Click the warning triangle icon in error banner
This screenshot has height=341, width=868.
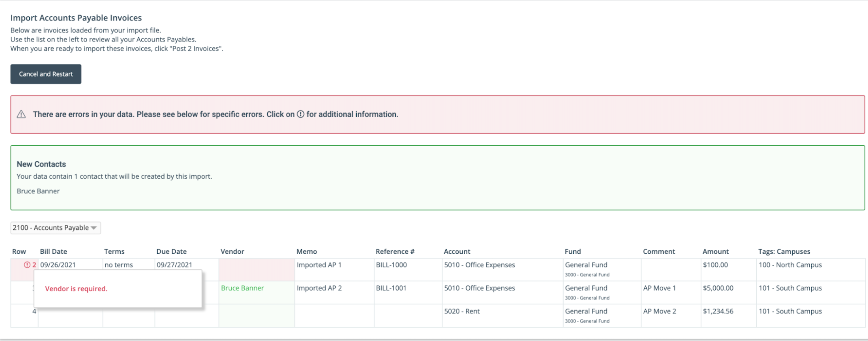[x=21, y=114]
